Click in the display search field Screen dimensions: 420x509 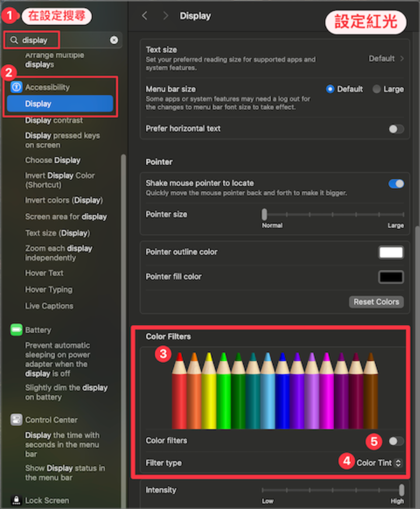[64, 40]
